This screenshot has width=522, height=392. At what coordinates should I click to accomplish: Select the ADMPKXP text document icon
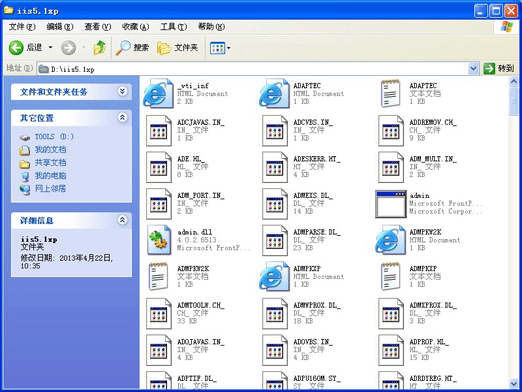click(x=391, y=276)
